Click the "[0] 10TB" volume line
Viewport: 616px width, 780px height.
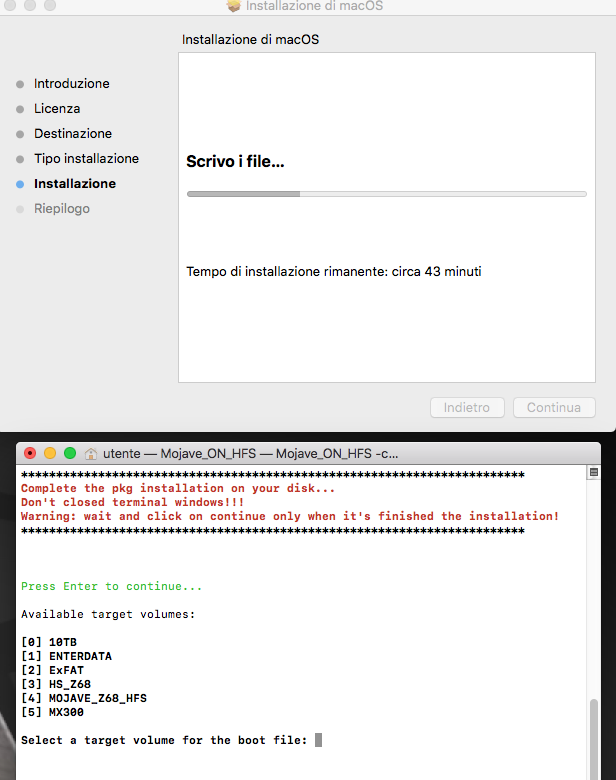(x=49, y=642)
